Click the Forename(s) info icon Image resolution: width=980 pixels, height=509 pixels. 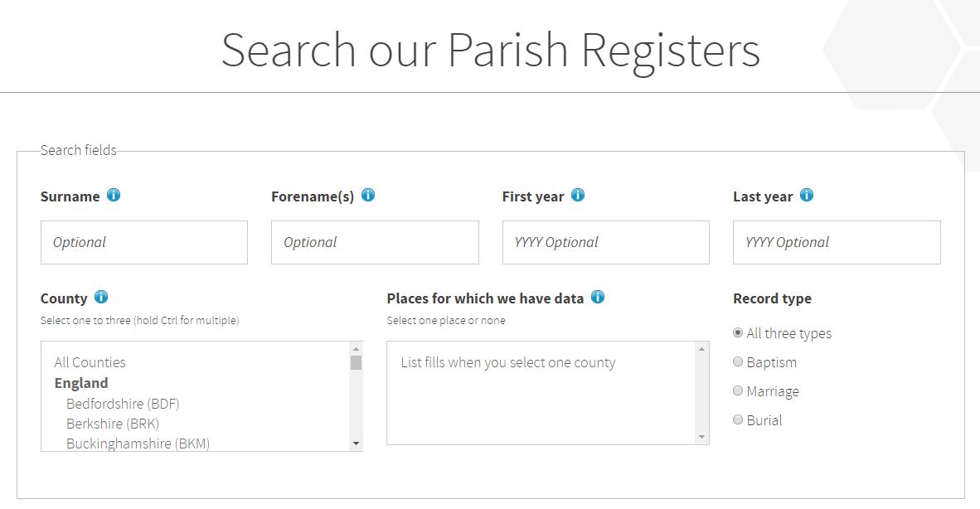click(x=368, y=196)
